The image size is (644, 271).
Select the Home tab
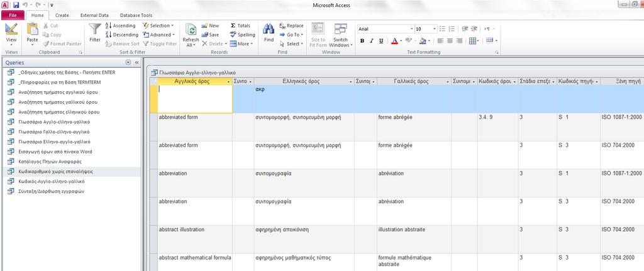click(37, 15)
